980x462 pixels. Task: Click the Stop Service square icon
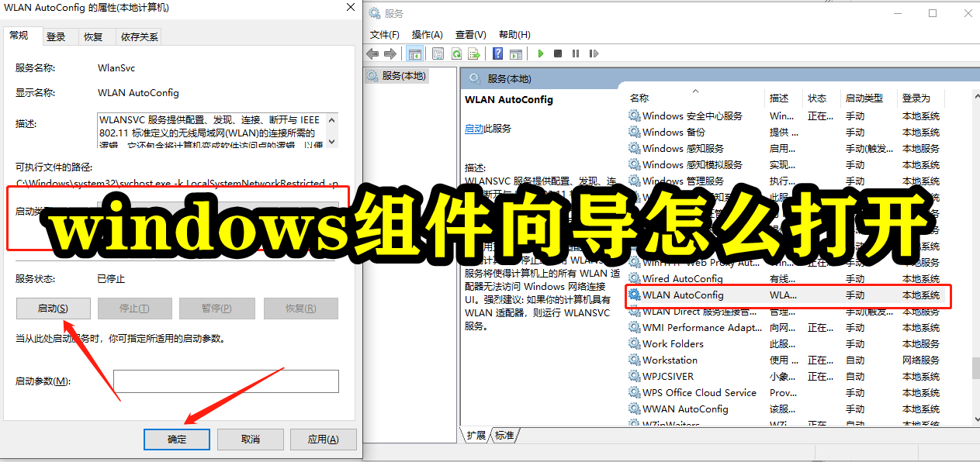point(558,53)
